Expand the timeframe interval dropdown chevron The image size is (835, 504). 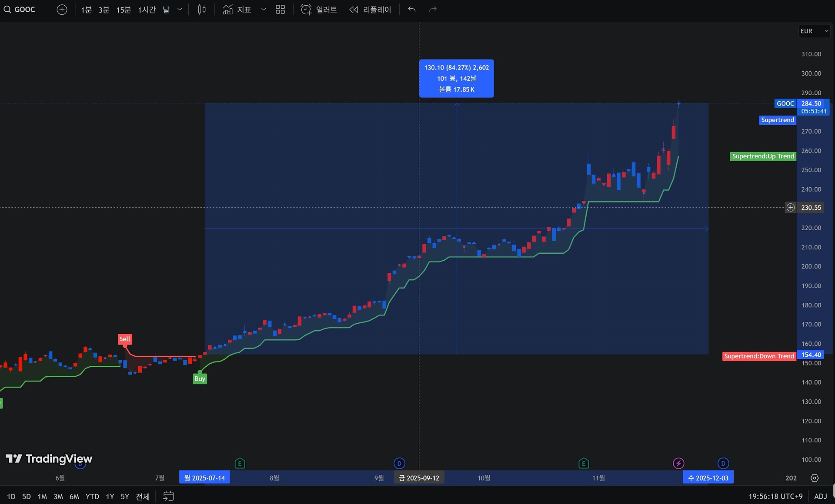(180, 10)
